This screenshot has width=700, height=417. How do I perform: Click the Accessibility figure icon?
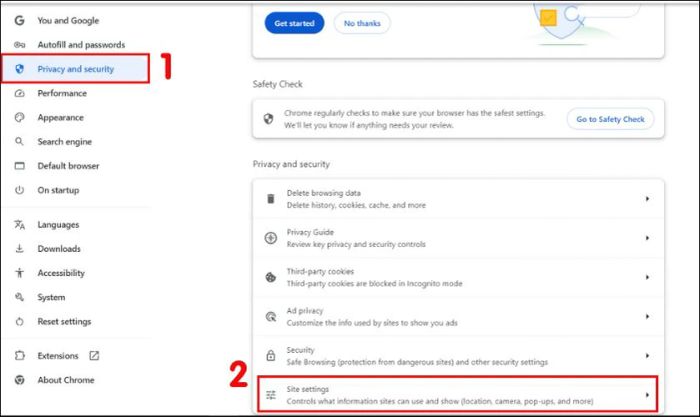click(19, 273)
